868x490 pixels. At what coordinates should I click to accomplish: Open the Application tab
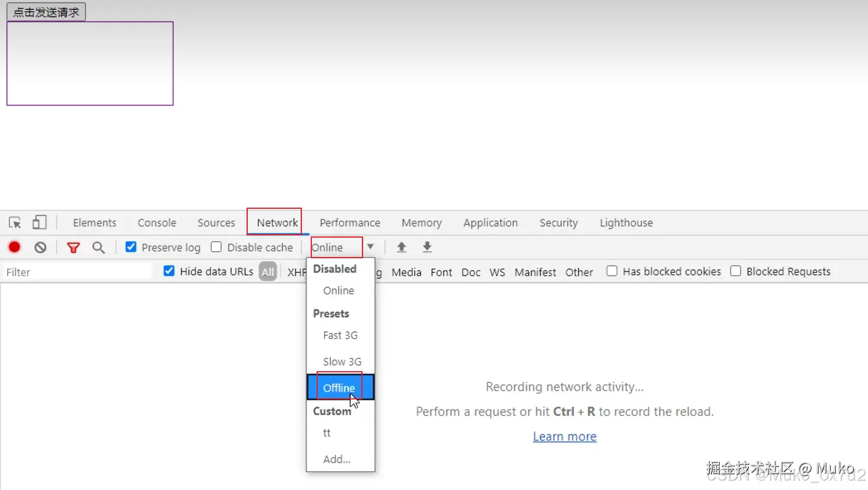click(x=491, y=223)
